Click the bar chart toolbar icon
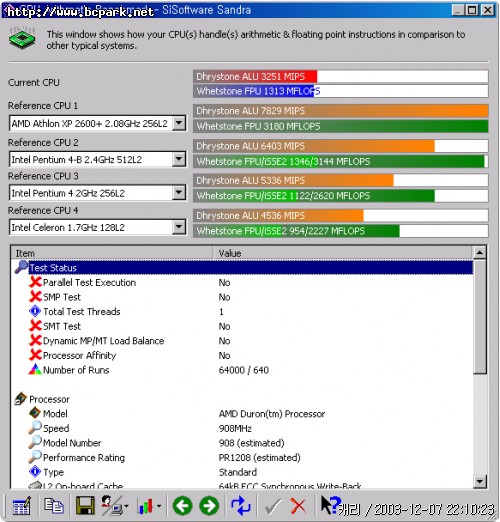Viewport: 500px width, 522px height. point(145,506)
